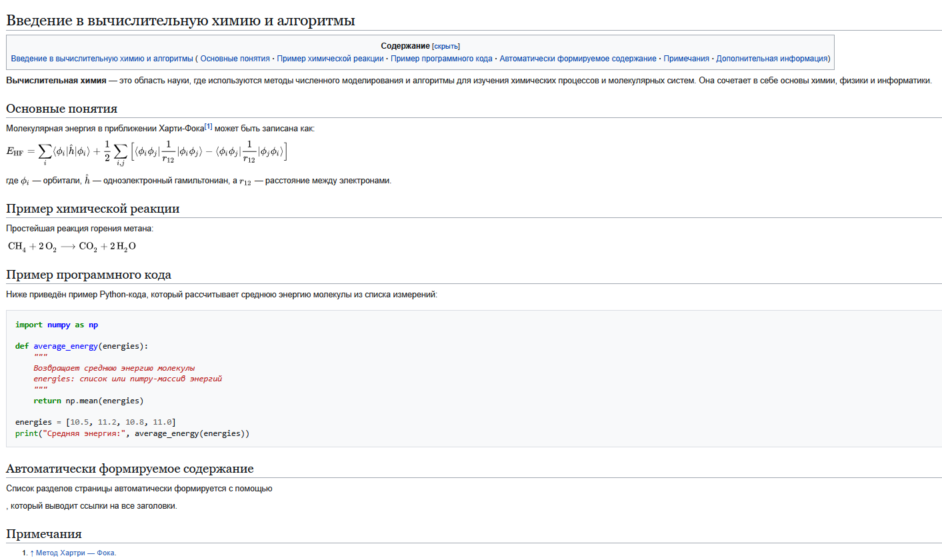The height and width of the screenshot is (560, 942).
Task: Click the up-arrow backlink in footnote 1
Action: click(32, 553)
